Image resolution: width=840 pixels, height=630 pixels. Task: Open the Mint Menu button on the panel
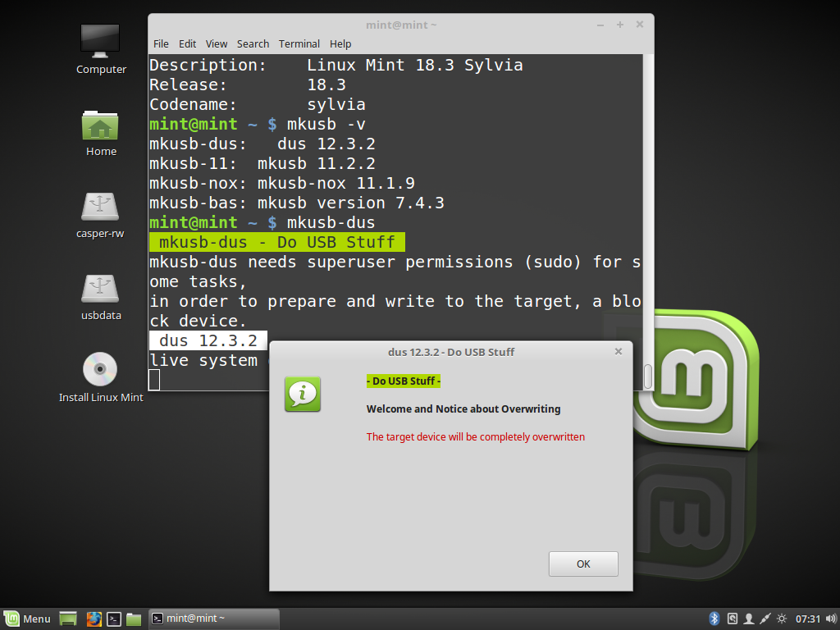pos(27,619)
